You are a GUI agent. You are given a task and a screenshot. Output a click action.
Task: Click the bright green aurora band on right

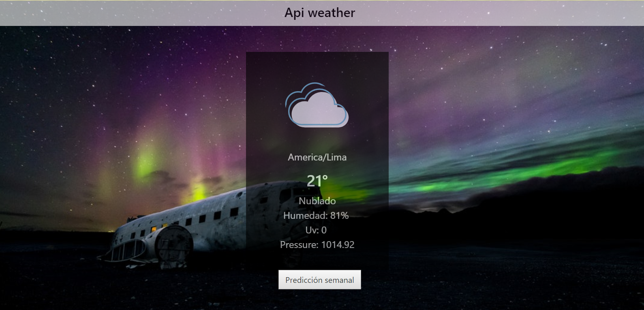point(486,178)
